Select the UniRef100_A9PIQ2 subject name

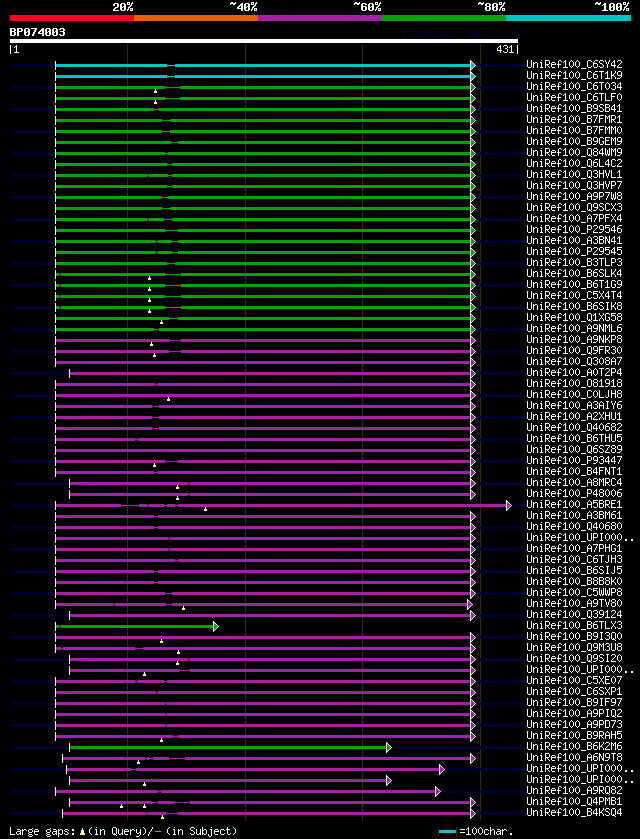574,713
